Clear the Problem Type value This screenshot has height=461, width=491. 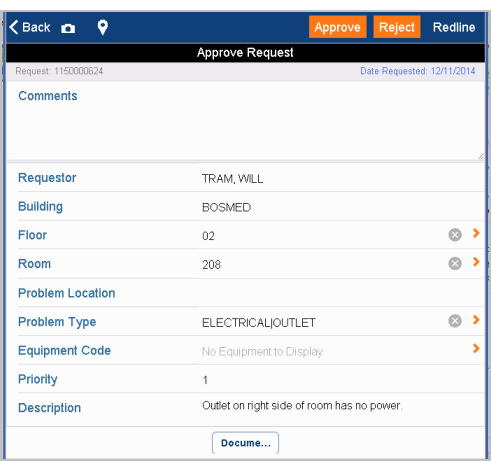(455, 321)
